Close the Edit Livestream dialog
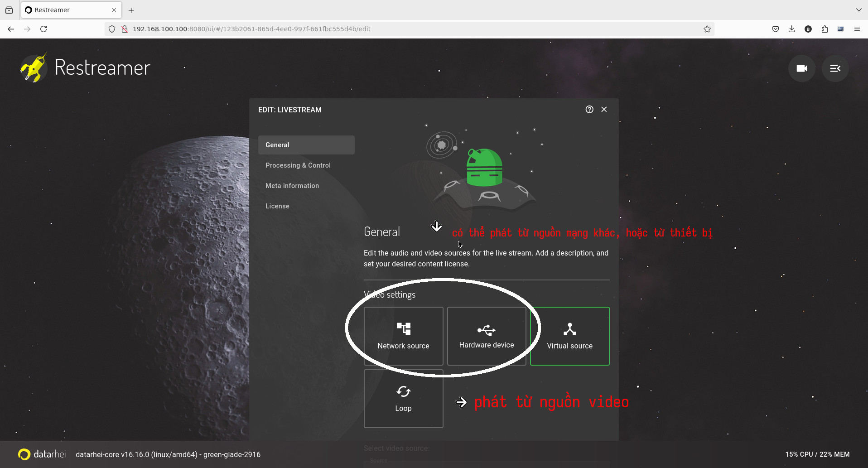The width and height of the screenshot is (868, 468). [604, 110]
